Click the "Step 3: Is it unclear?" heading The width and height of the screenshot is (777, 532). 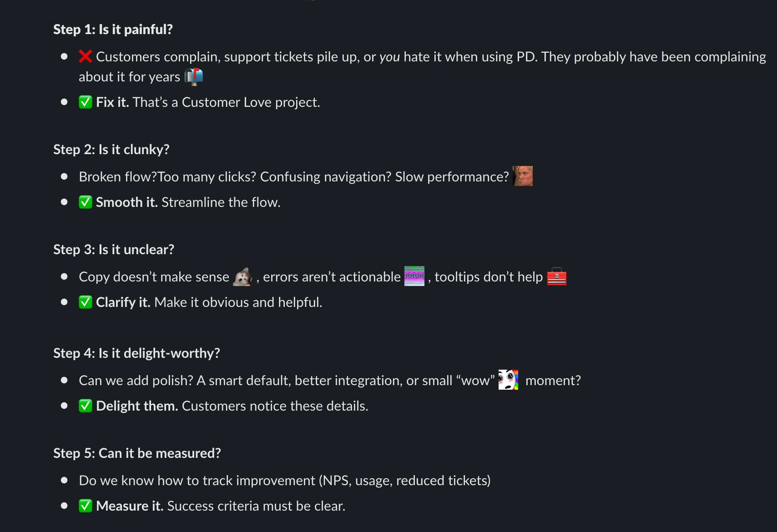click(113, 250)
